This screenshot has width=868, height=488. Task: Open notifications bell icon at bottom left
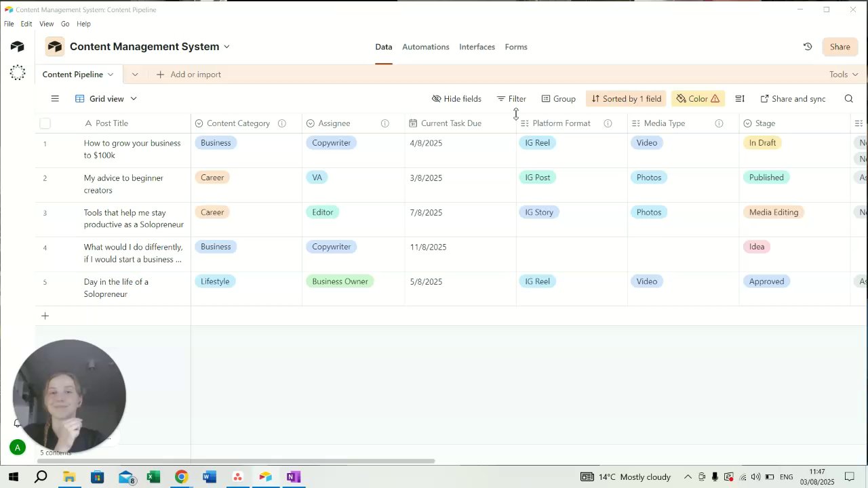coord(17,423)
